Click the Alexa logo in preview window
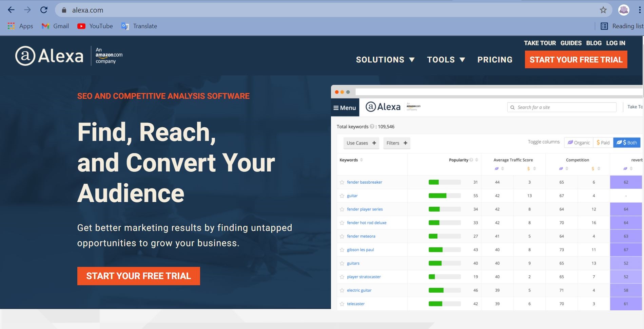Viewport: 644px width, 329px height. (383, 107)
